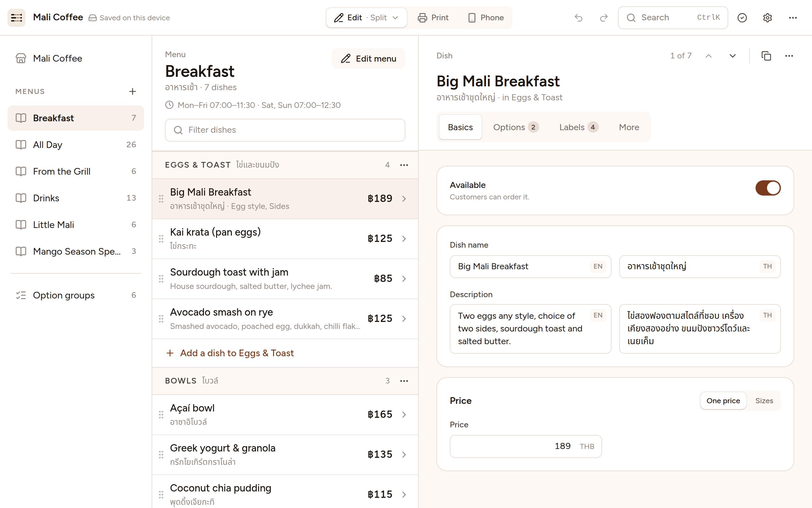Viewport: 812px width, 508px height.
Task: Switch to the Options tab
Action: click(x=516, y=127)
